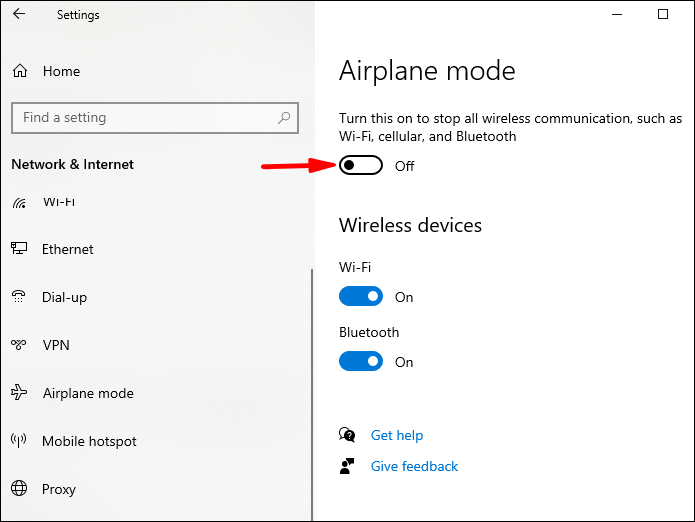Screen dimensions: 695x522
Task: Turn on the Airplane mode switch
Action: pyautogui.click(x=361, y=166)
